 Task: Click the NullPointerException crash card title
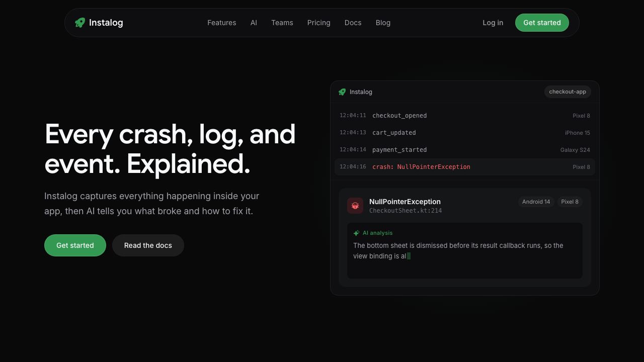[x=405, y=202]
